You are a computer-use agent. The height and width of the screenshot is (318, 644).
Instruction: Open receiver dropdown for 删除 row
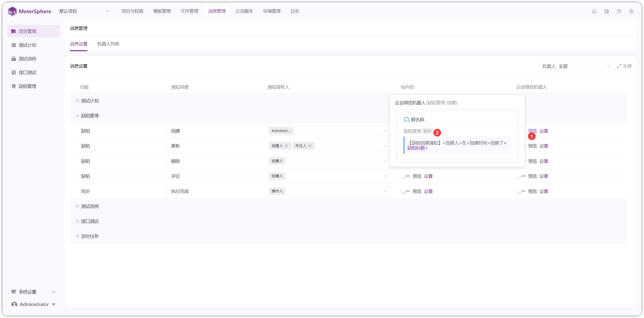[x=328, y=161]
